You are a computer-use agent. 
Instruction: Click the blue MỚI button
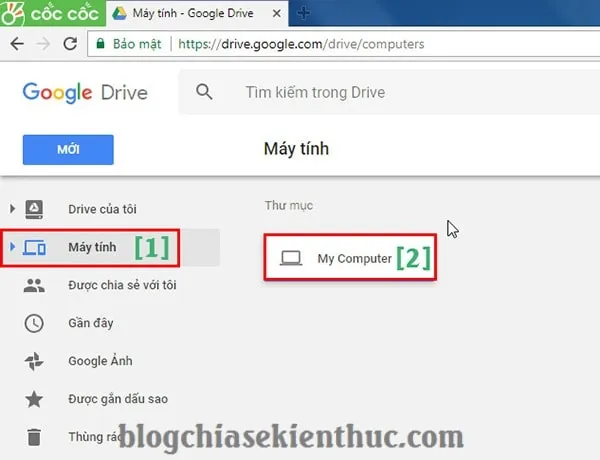(68, 150)
